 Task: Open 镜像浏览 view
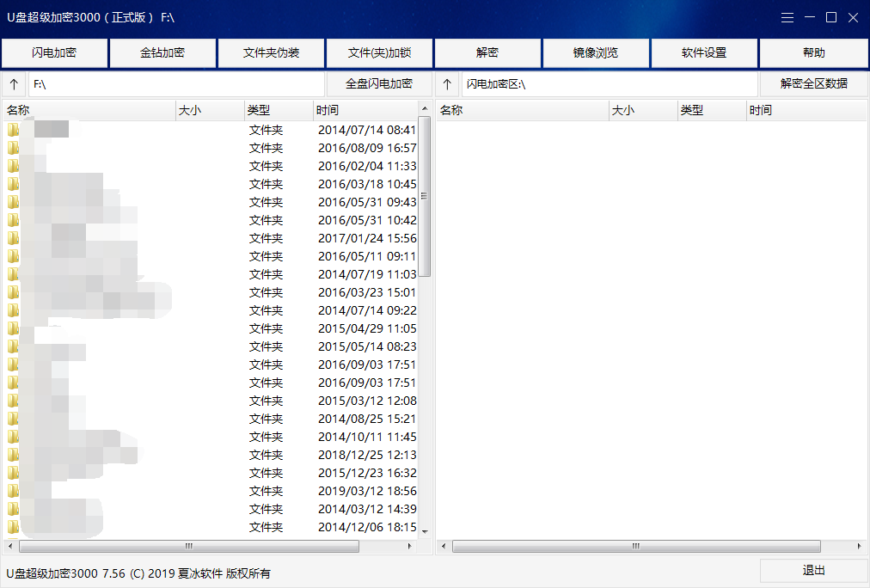[596, 52]
